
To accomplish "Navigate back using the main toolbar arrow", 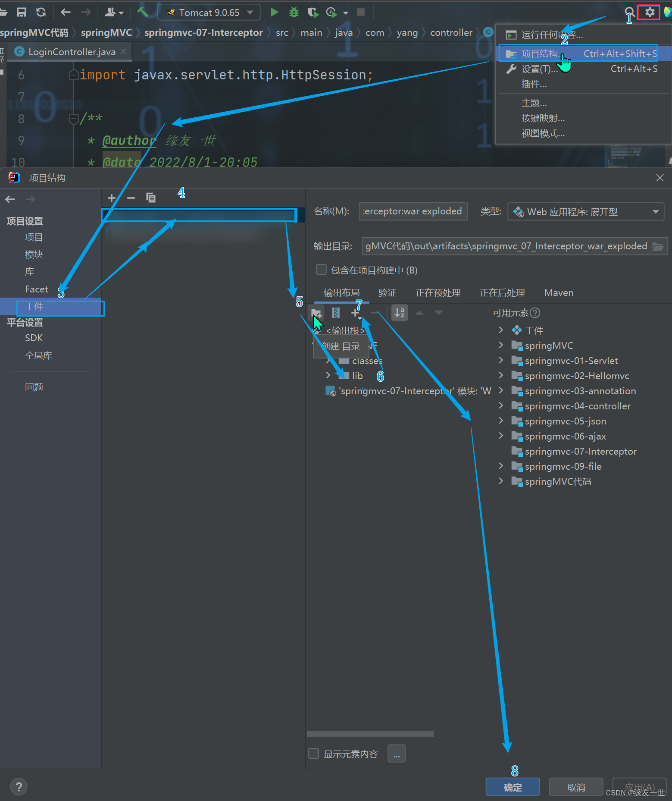I will pos(66,12).
